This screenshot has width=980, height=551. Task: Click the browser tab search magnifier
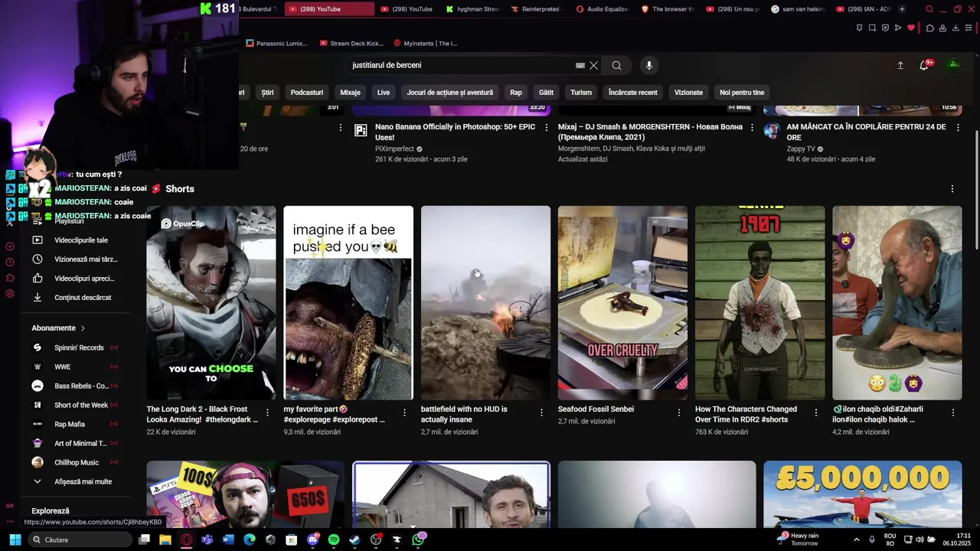929,9
